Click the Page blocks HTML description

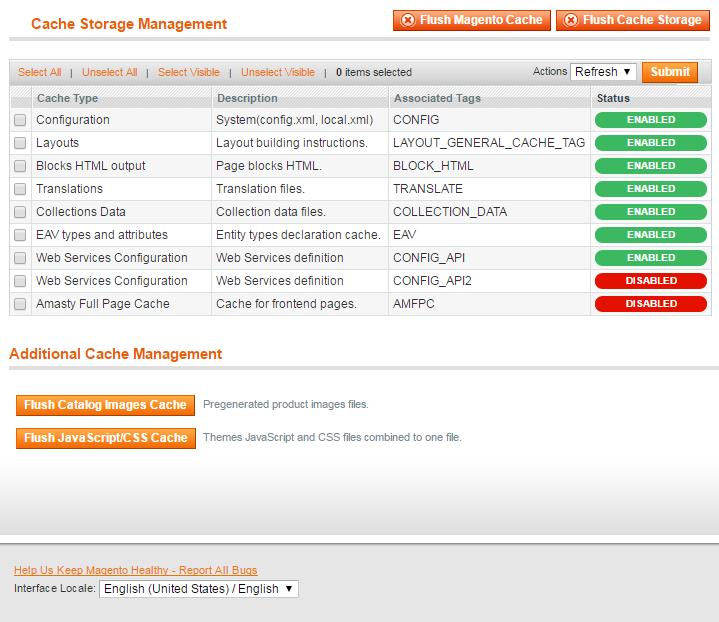pos(269,166)
